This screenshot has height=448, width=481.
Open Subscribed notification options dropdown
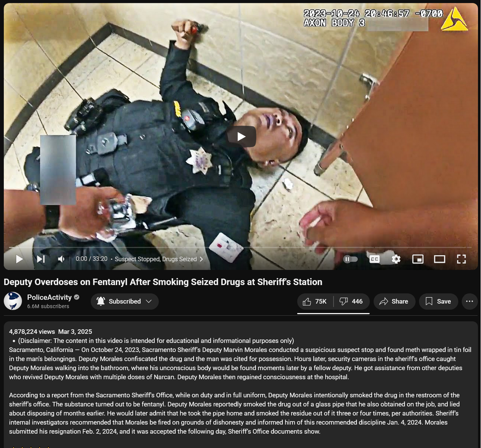point(124,301)
